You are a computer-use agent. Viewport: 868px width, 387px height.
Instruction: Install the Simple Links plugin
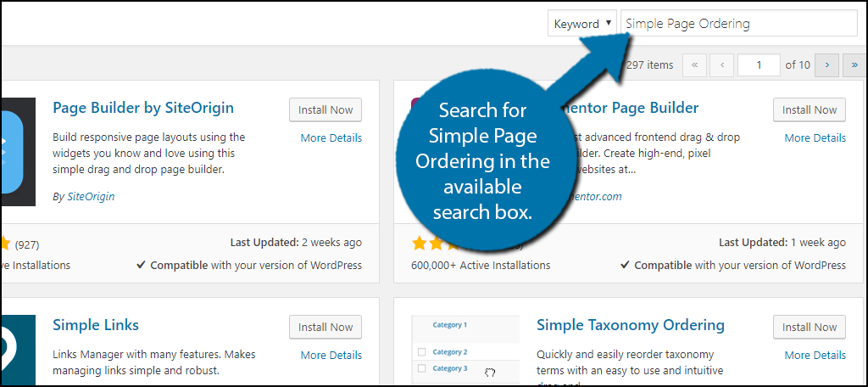click(325, 327)
